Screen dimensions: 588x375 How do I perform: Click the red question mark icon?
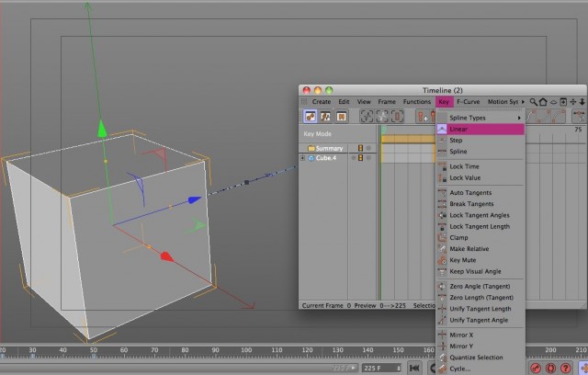pos(566,368)
